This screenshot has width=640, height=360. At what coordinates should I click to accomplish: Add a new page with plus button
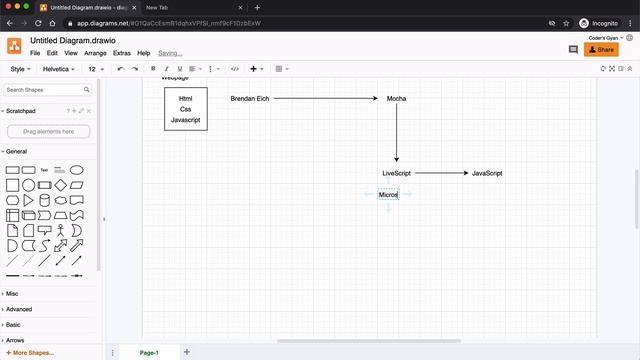(187, 352)
